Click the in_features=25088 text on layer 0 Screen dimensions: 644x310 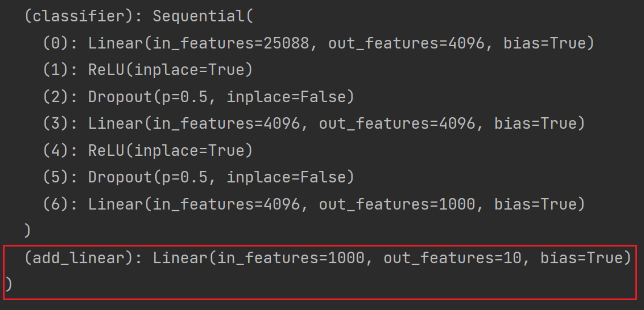pos(230,43)
